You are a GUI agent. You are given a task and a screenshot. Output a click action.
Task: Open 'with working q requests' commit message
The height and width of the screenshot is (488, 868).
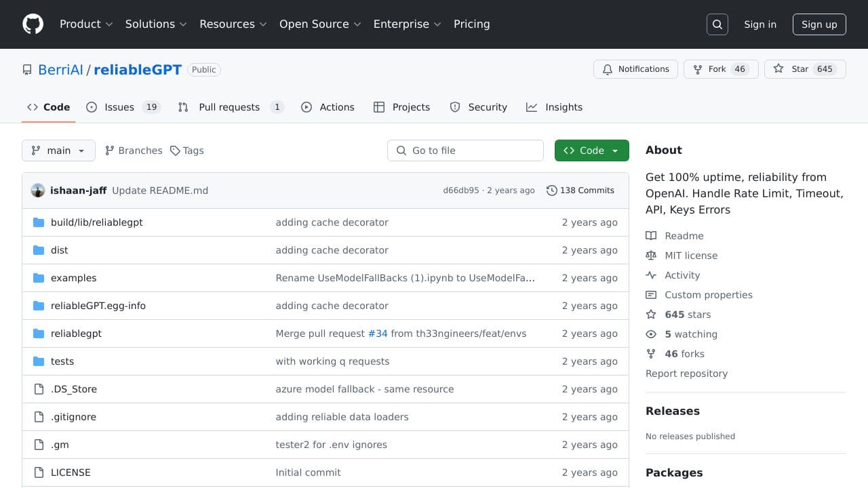(x=332, y=361)
